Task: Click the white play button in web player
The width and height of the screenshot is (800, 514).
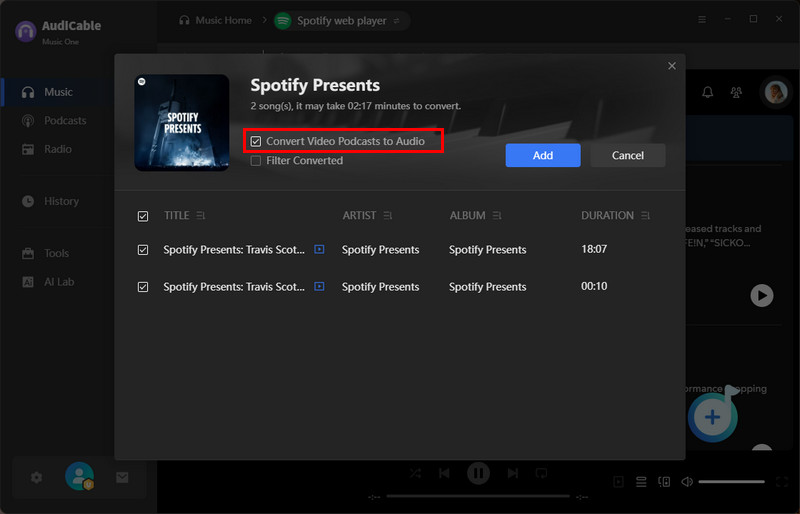Action: [x=762, y=296]
